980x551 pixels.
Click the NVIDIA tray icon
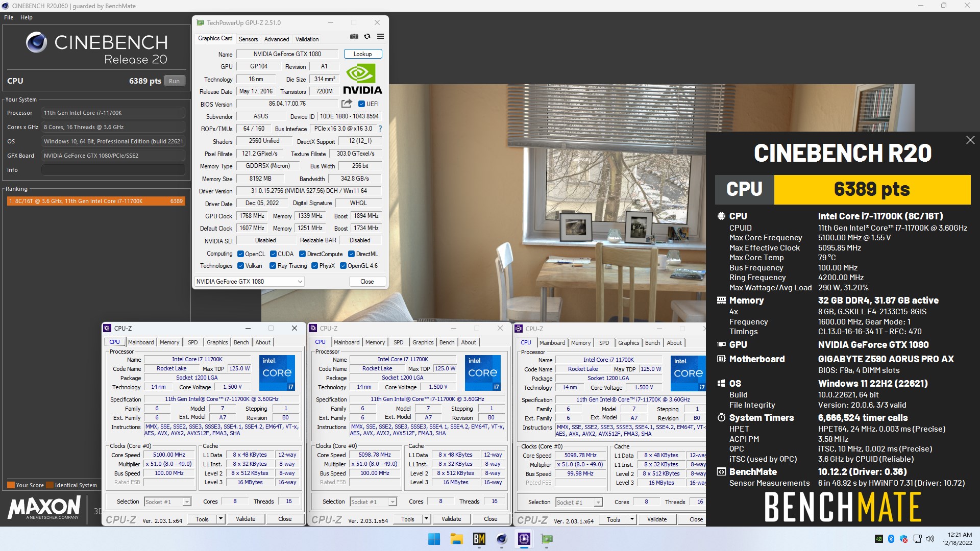click(879, 539)
